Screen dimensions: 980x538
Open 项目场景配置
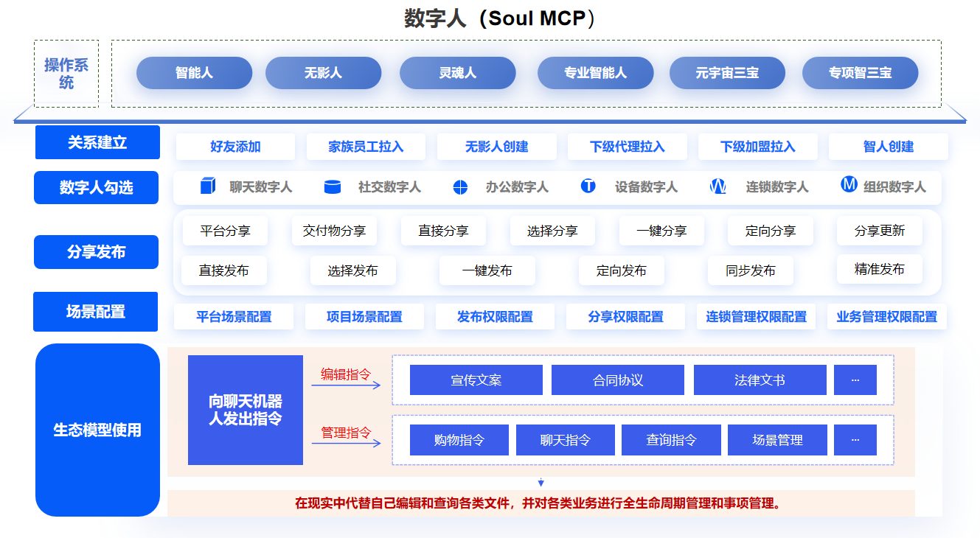point(364,317)
